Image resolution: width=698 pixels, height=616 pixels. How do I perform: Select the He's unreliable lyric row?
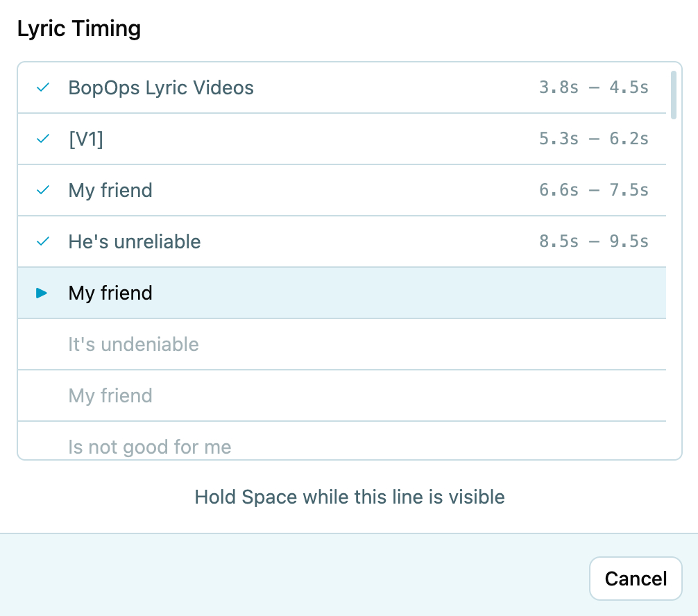(x=278, y=241)
